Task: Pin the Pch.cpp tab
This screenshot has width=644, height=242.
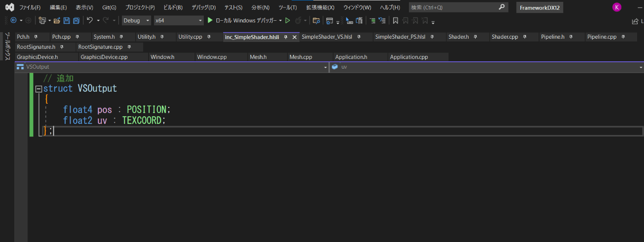Action: click(x=77, y=37)
